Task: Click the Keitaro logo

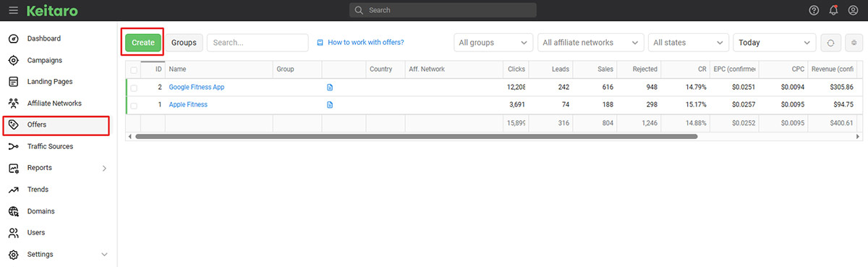Action: tap(51, 10)
